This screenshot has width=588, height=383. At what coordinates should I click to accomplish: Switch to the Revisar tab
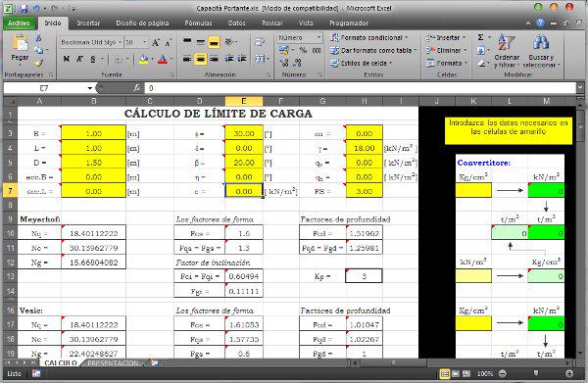click(272, 23)
